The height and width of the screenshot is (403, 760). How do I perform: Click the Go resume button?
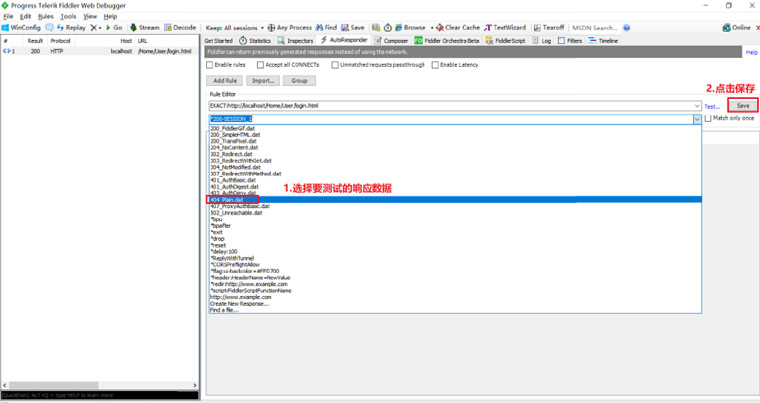click(114, 28)
